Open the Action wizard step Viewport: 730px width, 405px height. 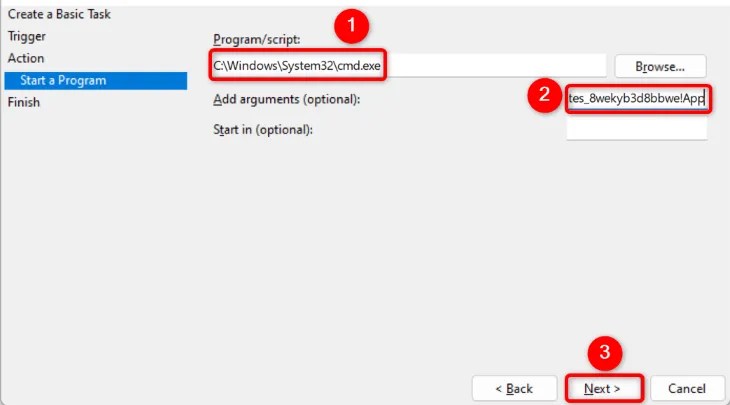26,58
